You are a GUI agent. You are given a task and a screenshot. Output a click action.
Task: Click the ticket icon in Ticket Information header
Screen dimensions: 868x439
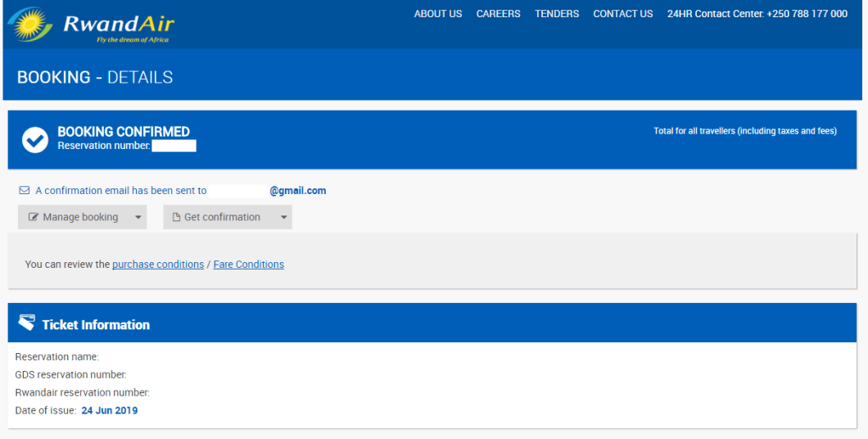tap(27, 324)
